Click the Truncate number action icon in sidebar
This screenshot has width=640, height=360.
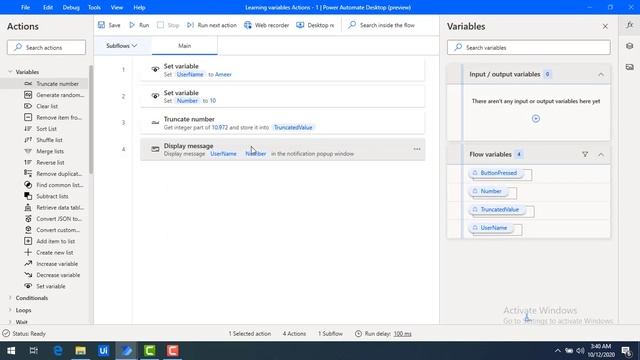(28, 84)
